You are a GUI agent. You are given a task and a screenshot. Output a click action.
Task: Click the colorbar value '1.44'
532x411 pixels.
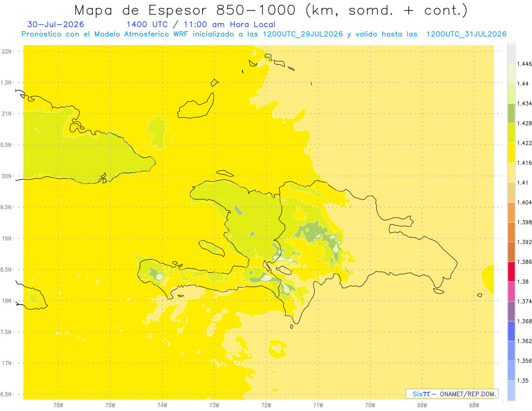[x=523, y=83]
